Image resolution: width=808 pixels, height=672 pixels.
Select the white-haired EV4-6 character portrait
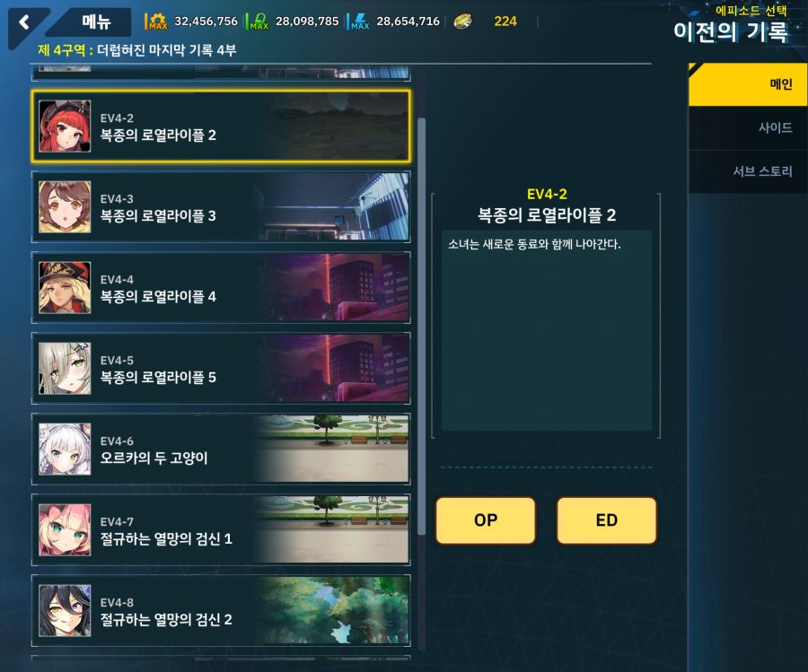click(65, 449)
